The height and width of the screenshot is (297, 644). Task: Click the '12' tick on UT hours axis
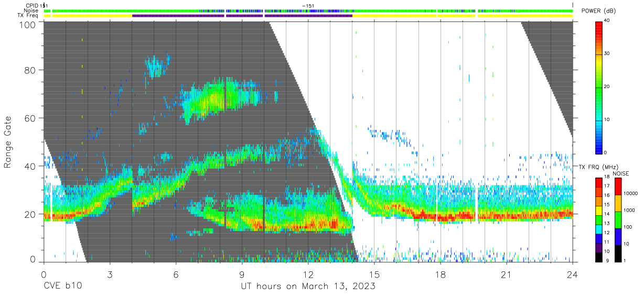click(308, 274)
